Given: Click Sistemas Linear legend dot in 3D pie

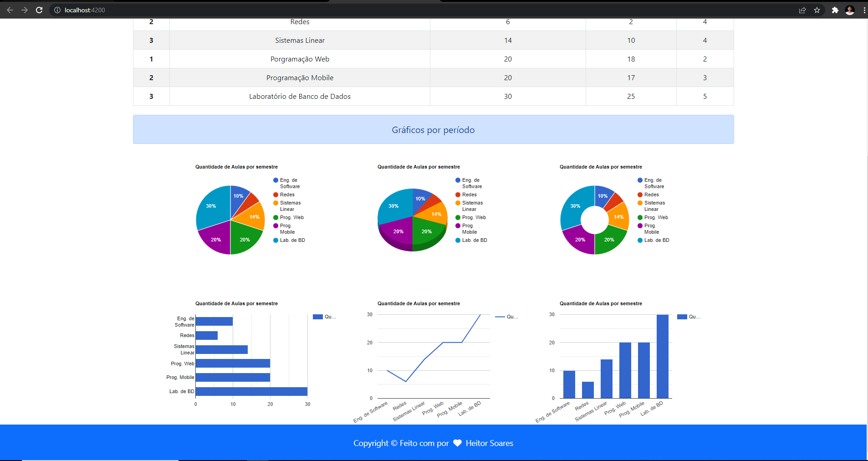Looking at the screenshot, I should [x=458, y=203].
